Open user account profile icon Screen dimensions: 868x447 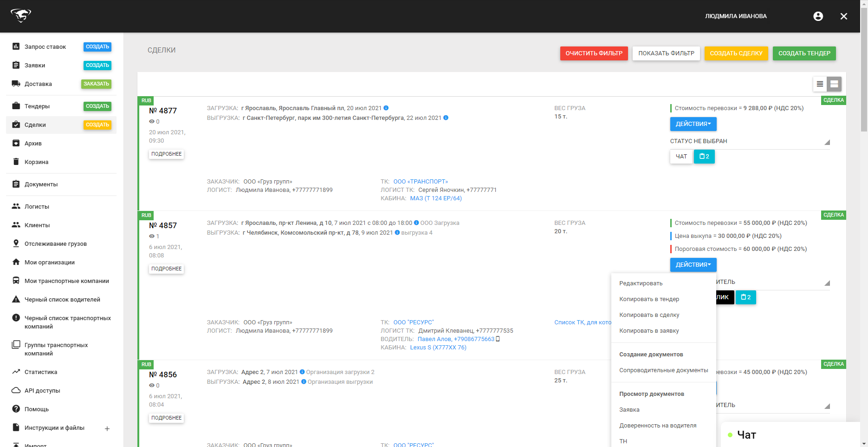click(818, 16)
